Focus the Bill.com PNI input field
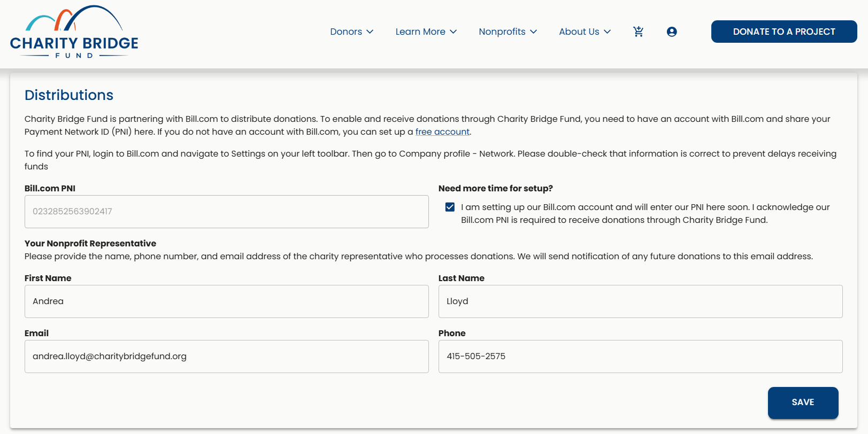The width and height of the screenshot is (868, 434). point(227,212)
